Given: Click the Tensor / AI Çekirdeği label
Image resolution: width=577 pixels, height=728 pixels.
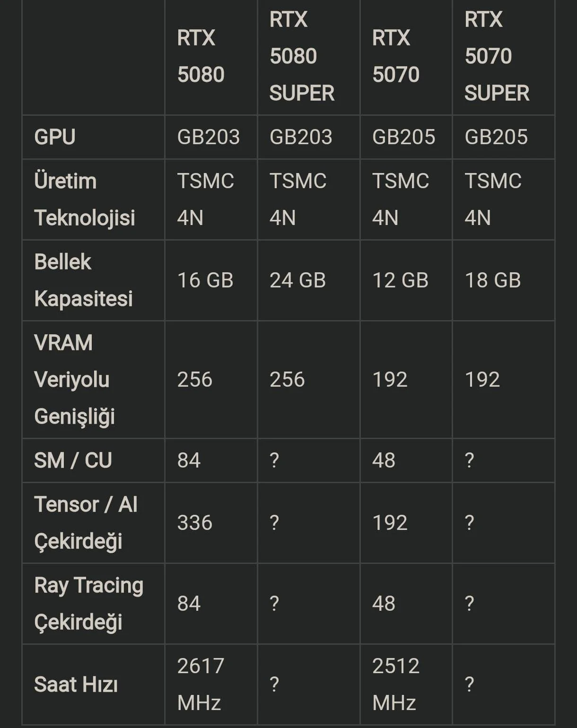Looking at the screenshot, I should (86, 523).
